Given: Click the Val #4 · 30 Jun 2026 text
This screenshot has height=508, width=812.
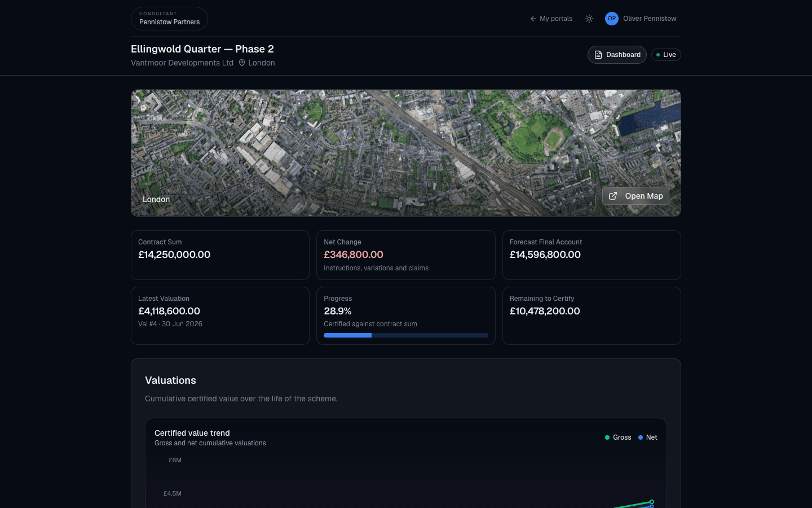Looking at the screenshot, I should tap(170, 324).
